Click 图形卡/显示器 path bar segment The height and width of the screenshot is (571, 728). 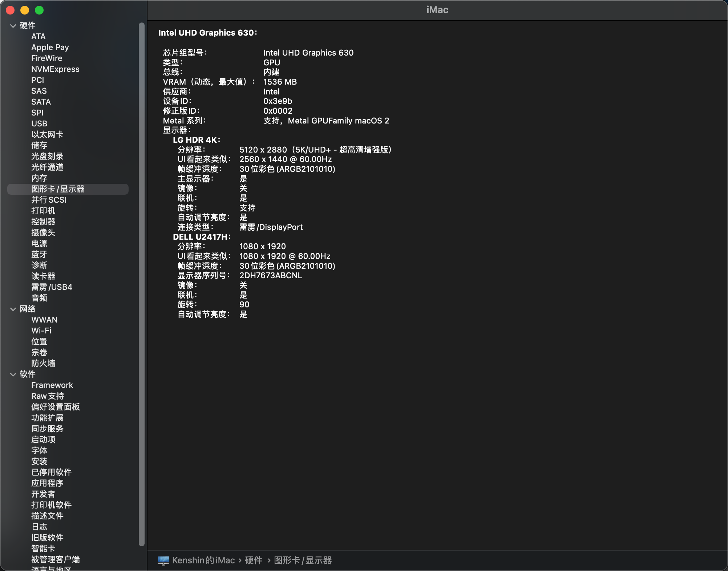click(x=303, y=560)
